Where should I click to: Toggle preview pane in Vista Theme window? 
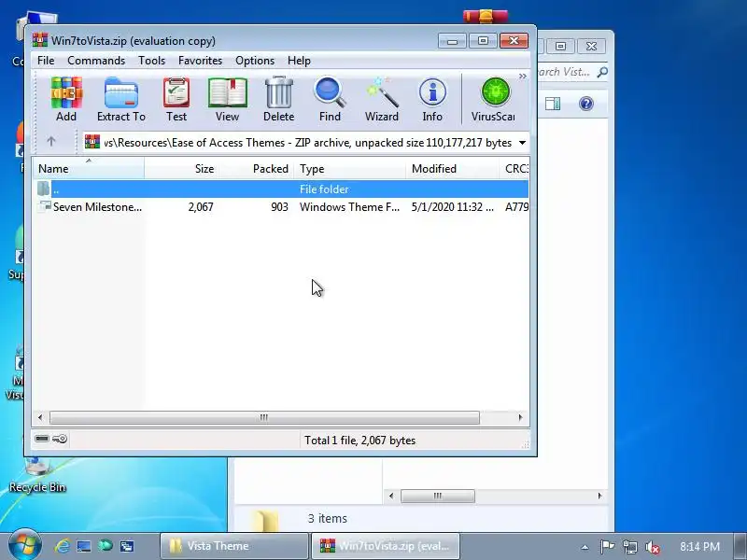point(553,104)
